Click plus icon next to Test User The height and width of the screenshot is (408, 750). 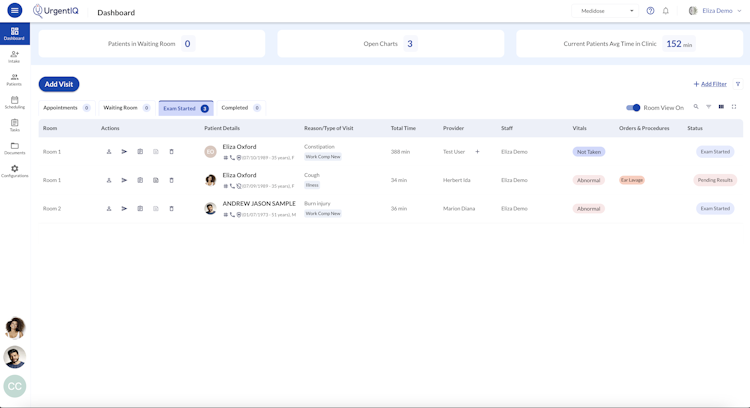tap(477, 152)
